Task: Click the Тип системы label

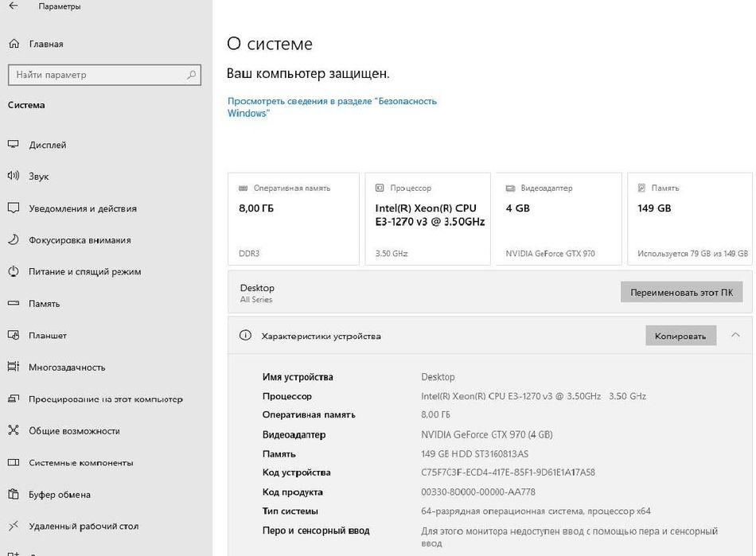Action: (290, 511)
